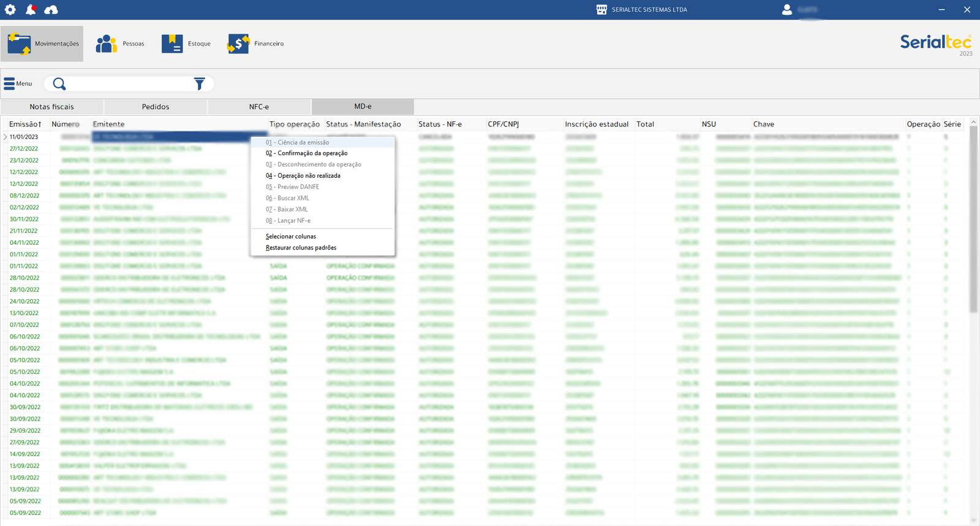Open the Pessoas module
The height and width of the screenshot is (526, 980).
point(120,44)
